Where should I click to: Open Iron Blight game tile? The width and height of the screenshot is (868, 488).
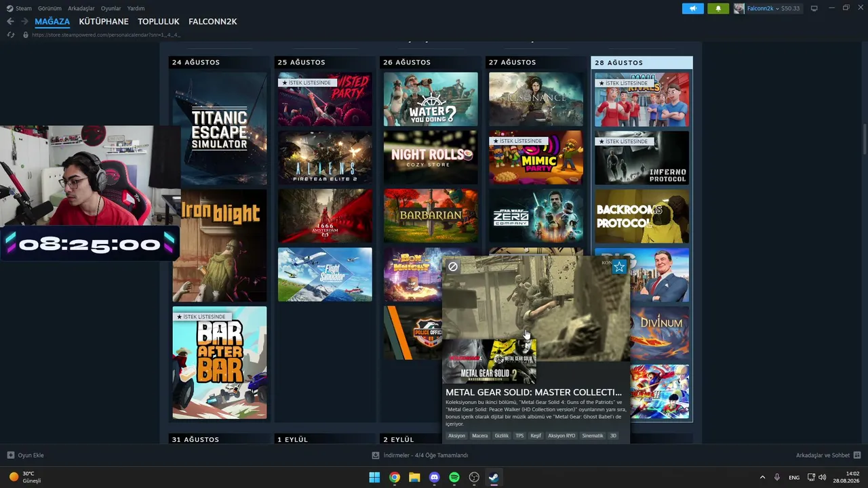point(220,245)
